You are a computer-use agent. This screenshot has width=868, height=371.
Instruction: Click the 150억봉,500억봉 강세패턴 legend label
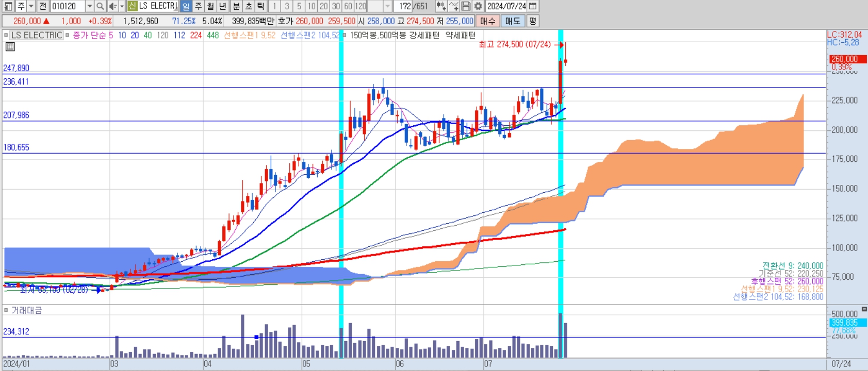395,35
